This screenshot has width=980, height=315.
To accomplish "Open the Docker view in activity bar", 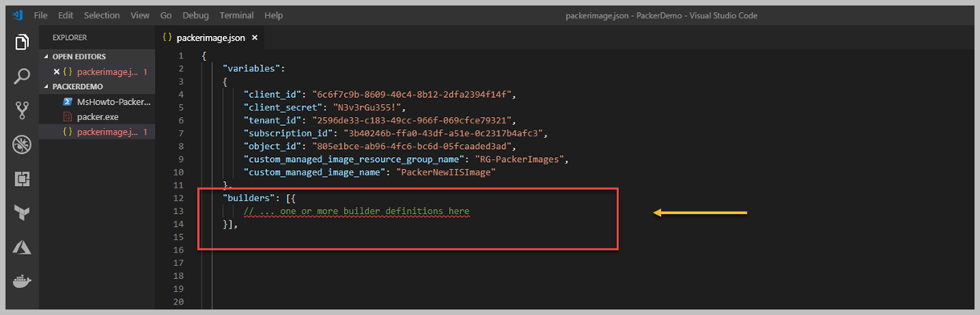I will [22, 282].
